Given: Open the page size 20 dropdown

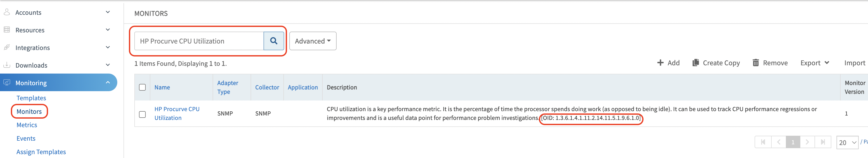Looking at the screenshot, I should [x=847, y=142].
